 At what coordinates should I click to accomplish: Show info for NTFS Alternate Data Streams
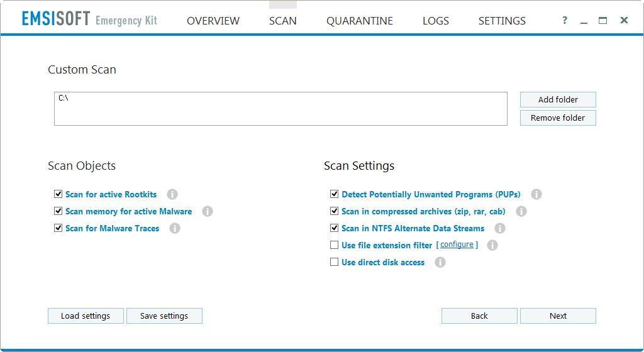point(500,228)
